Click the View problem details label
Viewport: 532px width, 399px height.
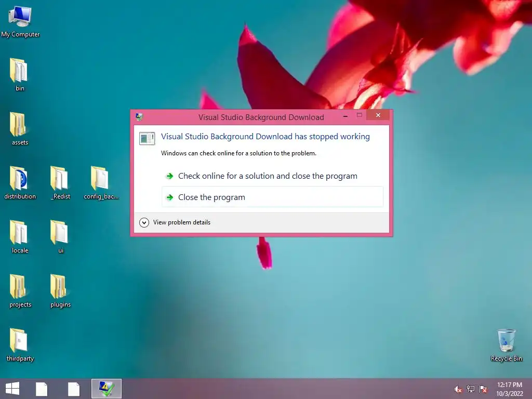181,222
